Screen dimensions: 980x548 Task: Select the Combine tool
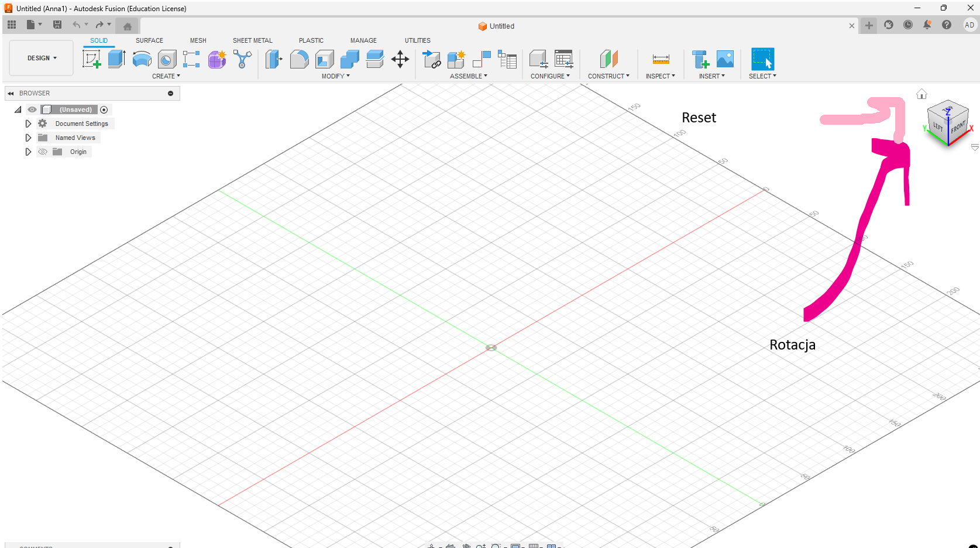click(349, 59)
